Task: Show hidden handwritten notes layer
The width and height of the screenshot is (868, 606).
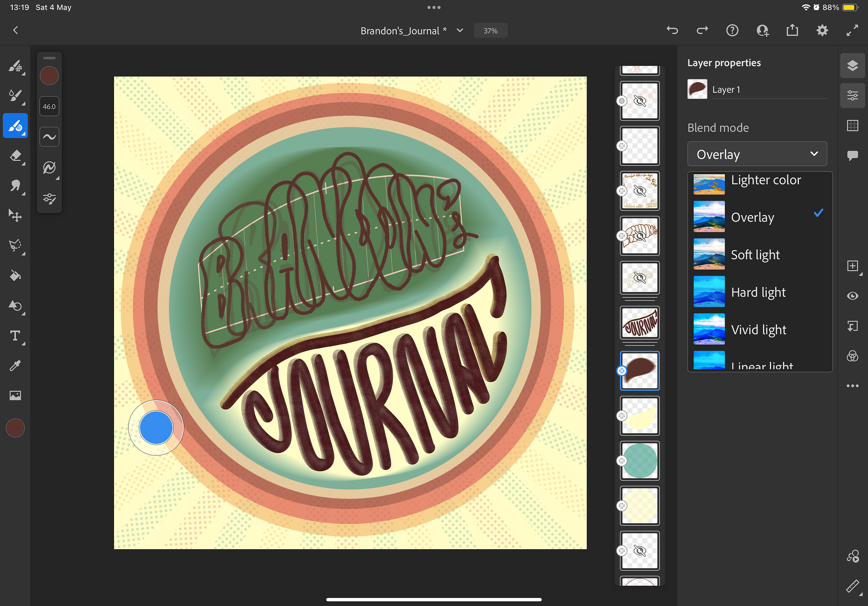Action: [x=640, y=191]
